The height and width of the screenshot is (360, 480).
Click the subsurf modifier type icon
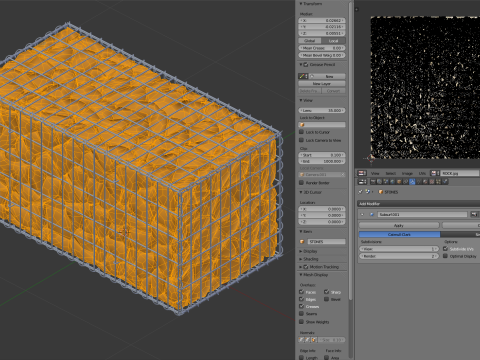click(372, 214)
